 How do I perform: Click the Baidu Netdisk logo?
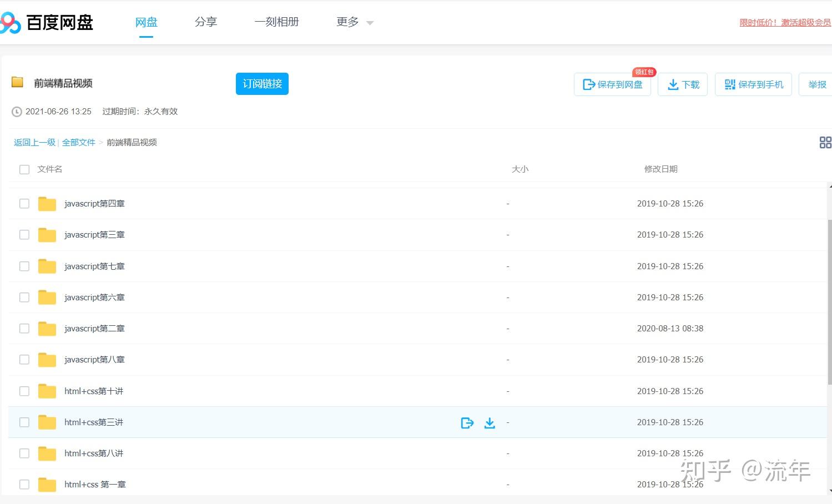[47, 23]
